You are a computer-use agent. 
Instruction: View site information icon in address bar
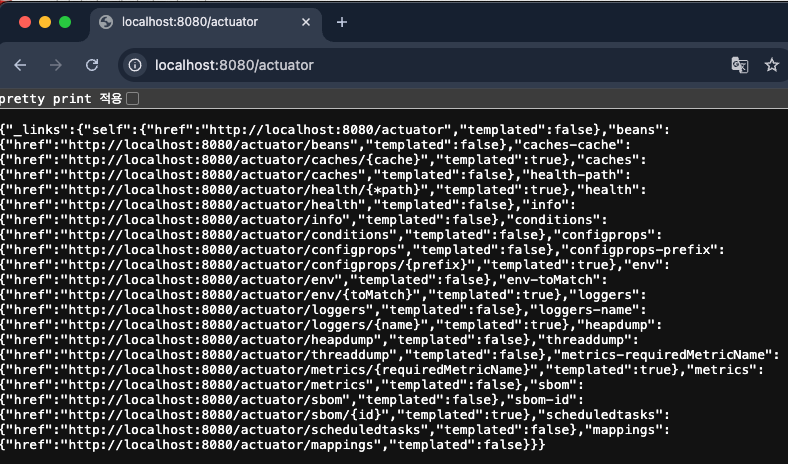tap(135, 65)
